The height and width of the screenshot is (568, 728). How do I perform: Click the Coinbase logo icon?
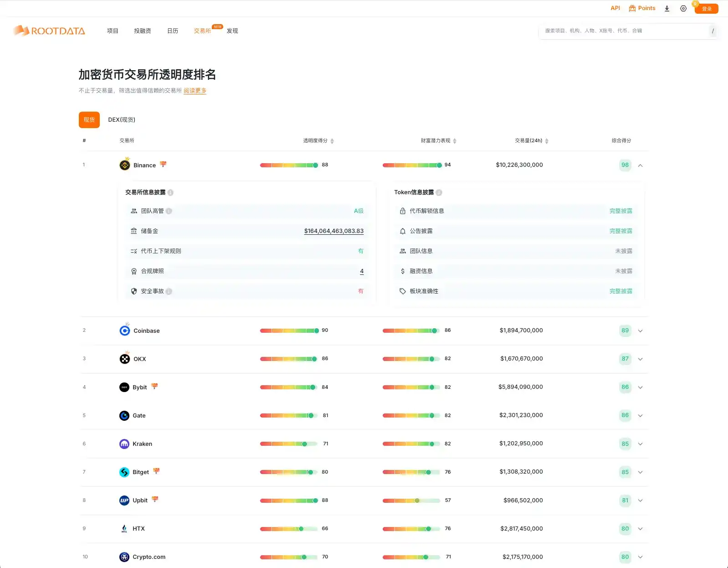click(x=125, y=330)
